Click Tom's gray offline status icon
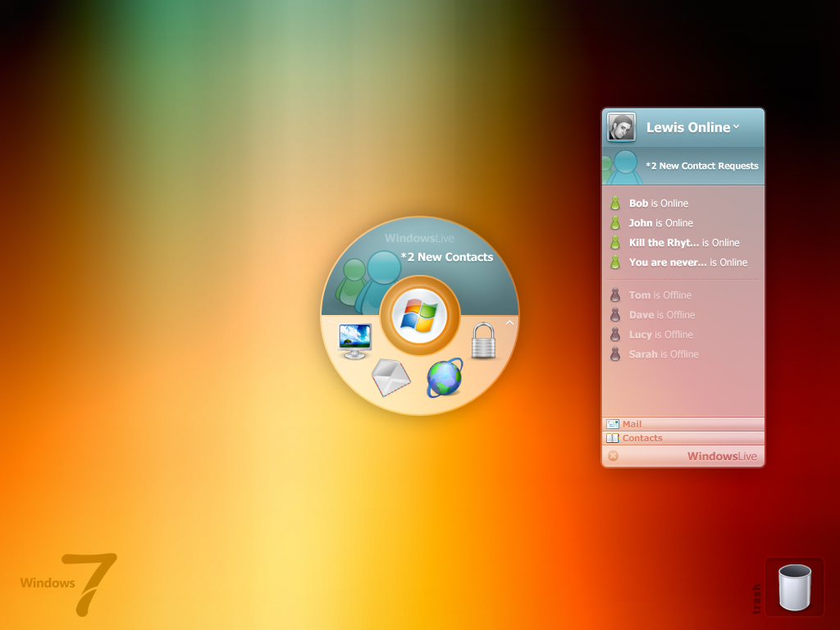Viewport: 840px width, 630px height. coord(617,294)
